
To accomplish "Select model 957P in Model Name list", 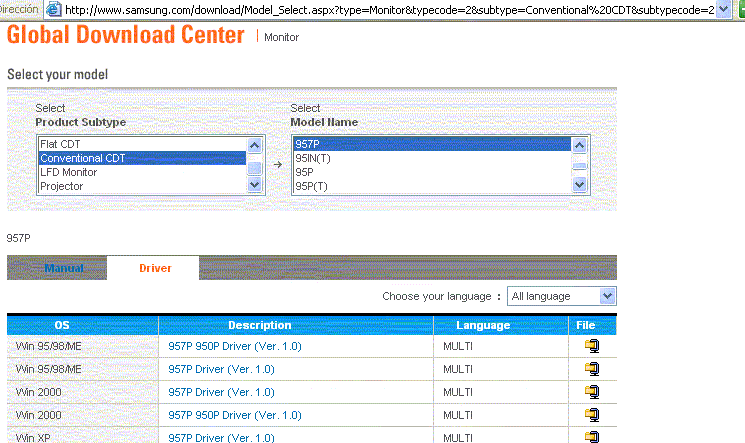I will [x=432, y=144].
